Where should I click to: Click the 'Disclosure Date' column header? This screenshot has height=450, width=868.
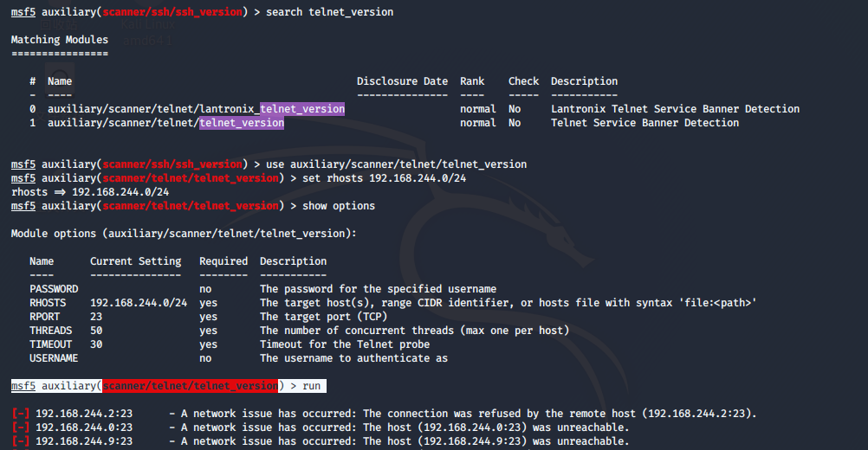[402, 81]
